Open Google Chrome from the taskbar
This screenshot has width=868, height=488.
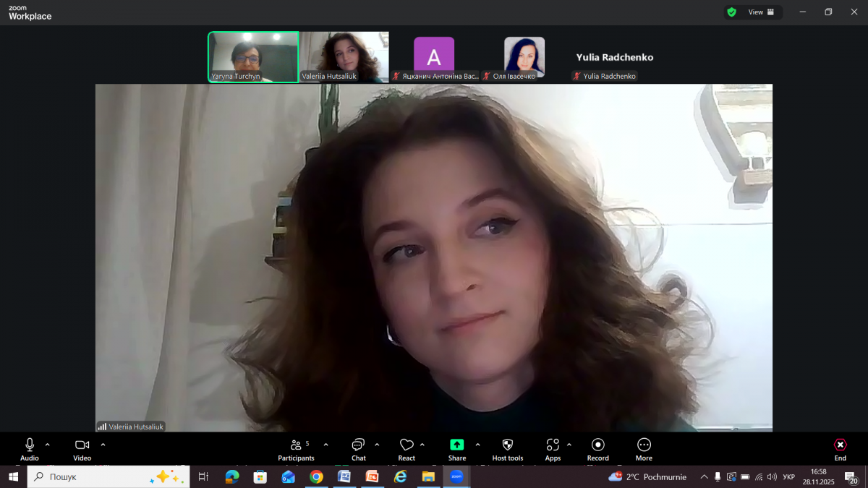316,476
